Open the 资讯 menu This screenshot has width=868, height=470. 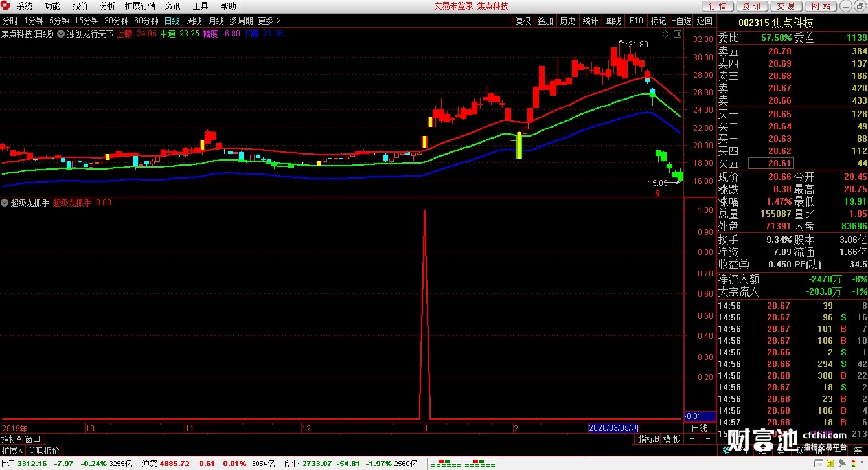(x=172, y=6)
